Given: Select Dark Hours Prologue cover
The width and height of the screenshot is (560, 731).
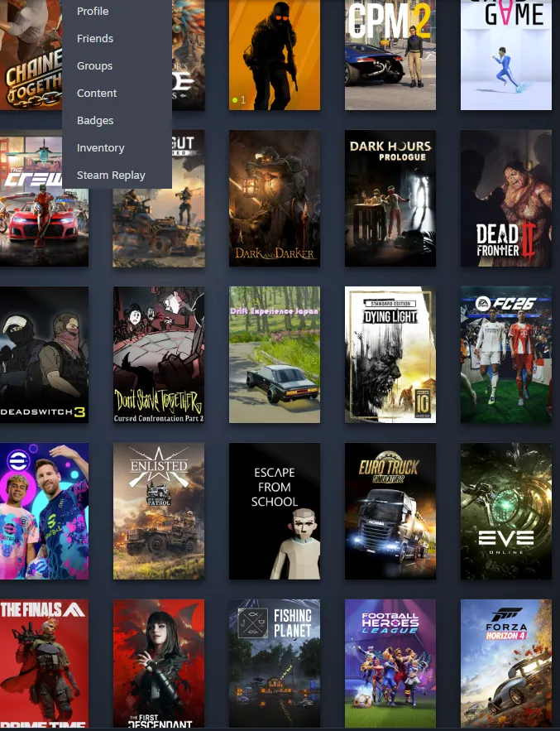Looking at the screenshot, I should click(x=390, y=198).
